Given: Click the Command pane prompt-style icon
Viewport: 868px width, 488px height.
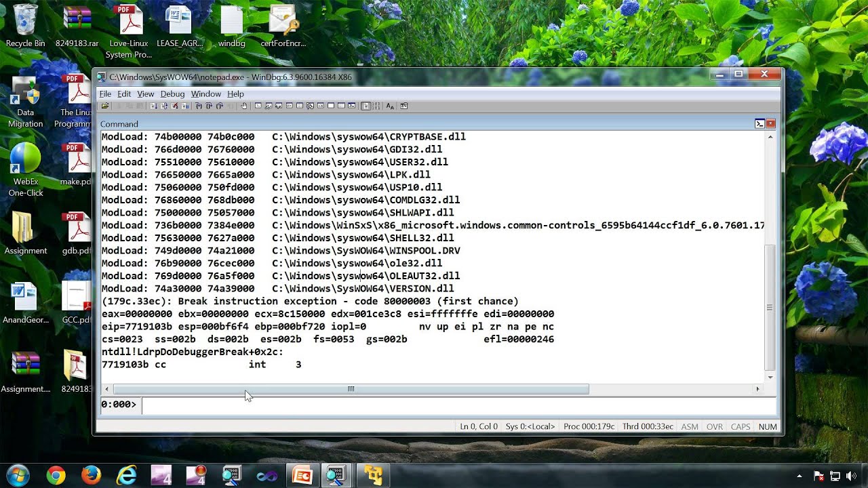Looking at the screenshot, I should tap(760, 124).
